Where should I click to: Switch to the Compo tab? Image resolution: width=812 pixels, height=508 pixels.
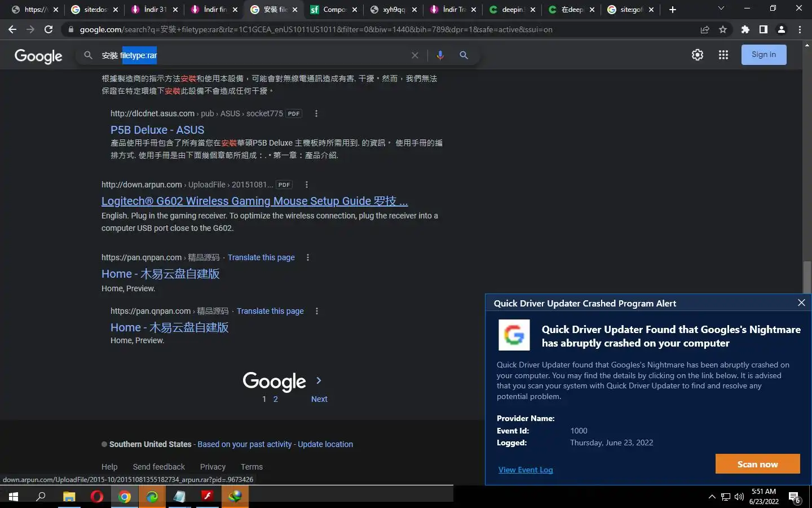pyautogui.click(x=334, y=10)
